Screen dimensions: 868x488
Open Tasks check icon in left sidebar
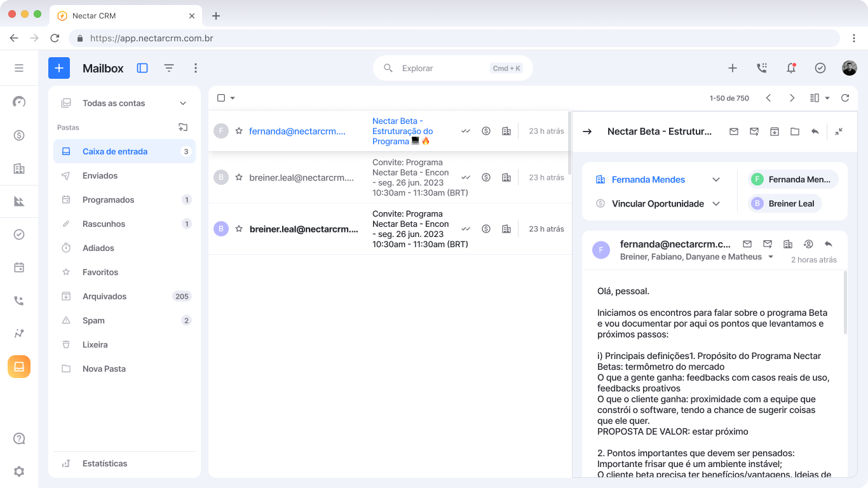click(19, 234)
